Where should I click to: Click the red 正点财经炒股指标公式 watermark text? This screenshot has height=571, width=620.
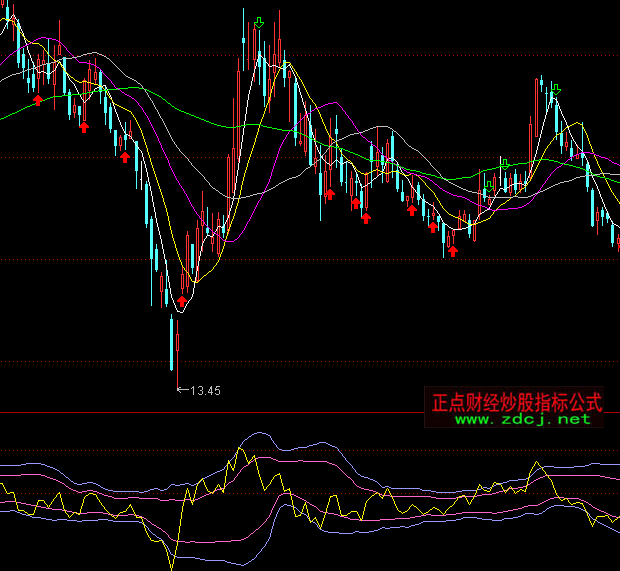[x=516, y=402]
